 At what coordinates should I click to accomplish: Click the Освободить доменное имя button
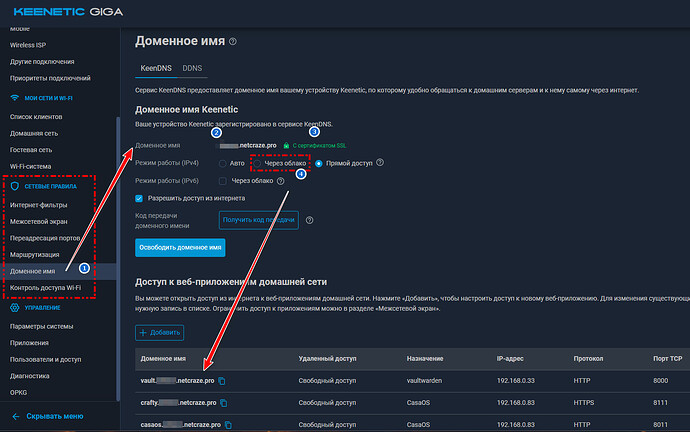(179, 247)
